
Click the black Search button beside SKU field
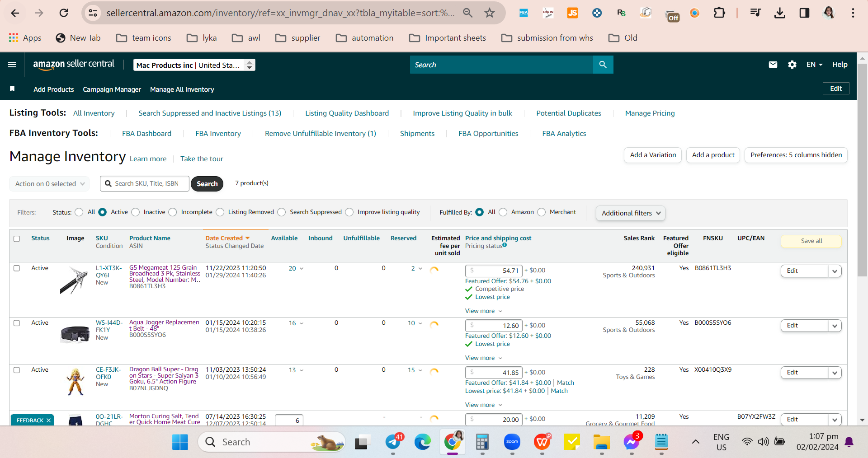pos(207,184)
